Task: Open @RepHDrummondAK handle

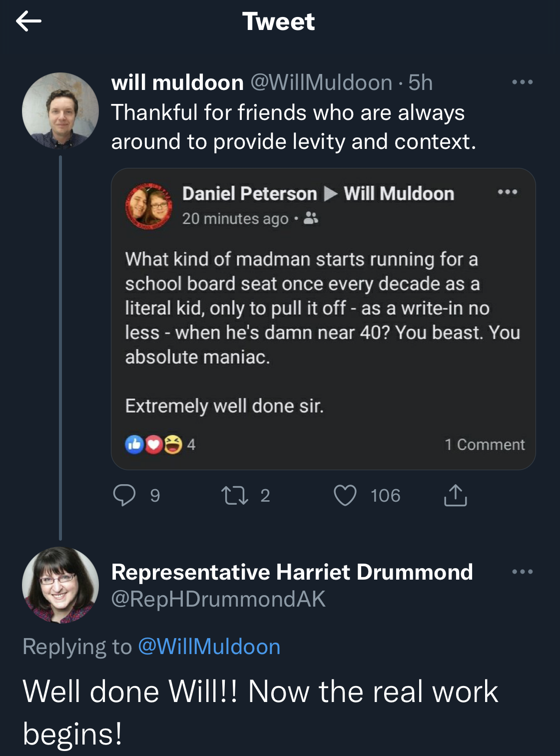Action: pyautogui.click(x=218, y=599)
